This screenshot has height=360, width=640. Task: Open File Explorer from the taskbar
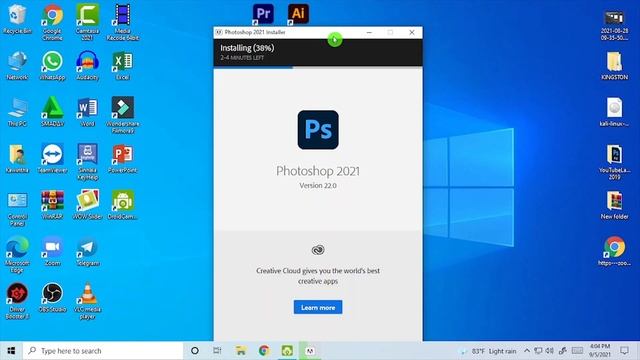click(241, 351)
